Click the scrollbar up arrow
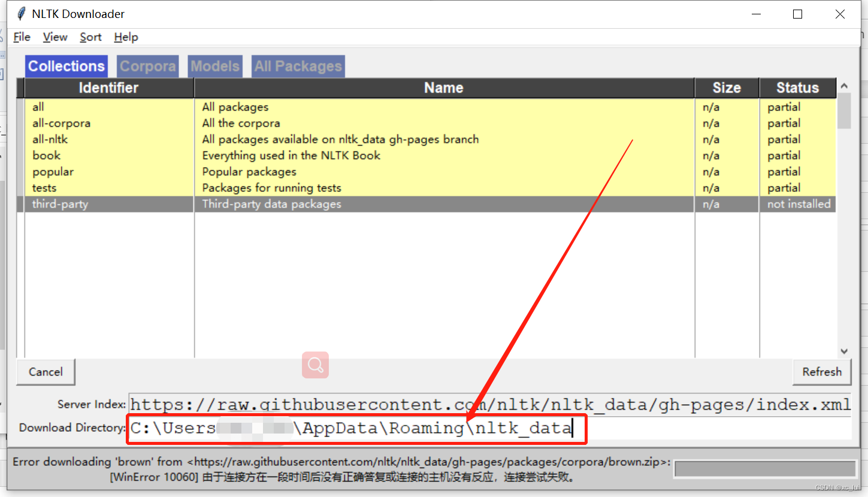This screenshot has width=868, height=497. (844, 86)
